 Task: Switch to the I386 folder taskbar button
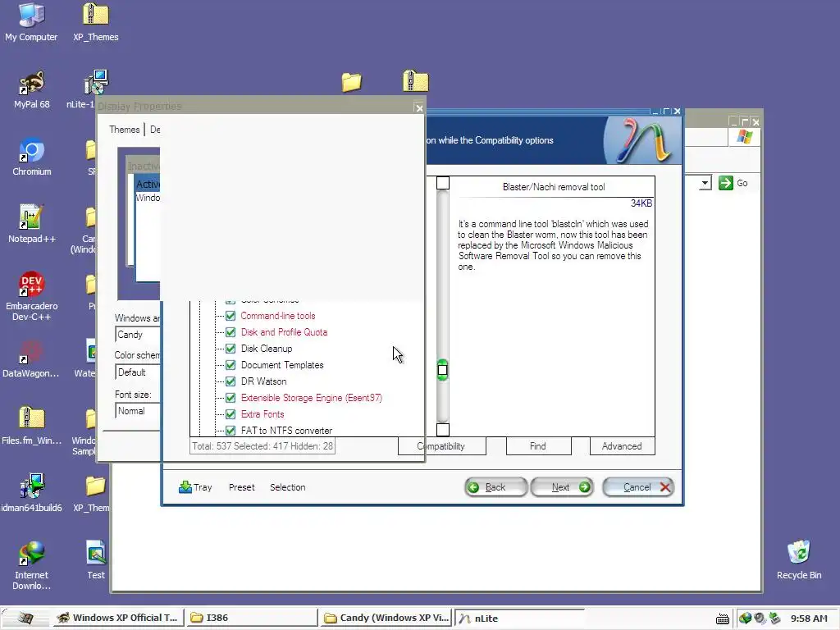coord(252,618)
